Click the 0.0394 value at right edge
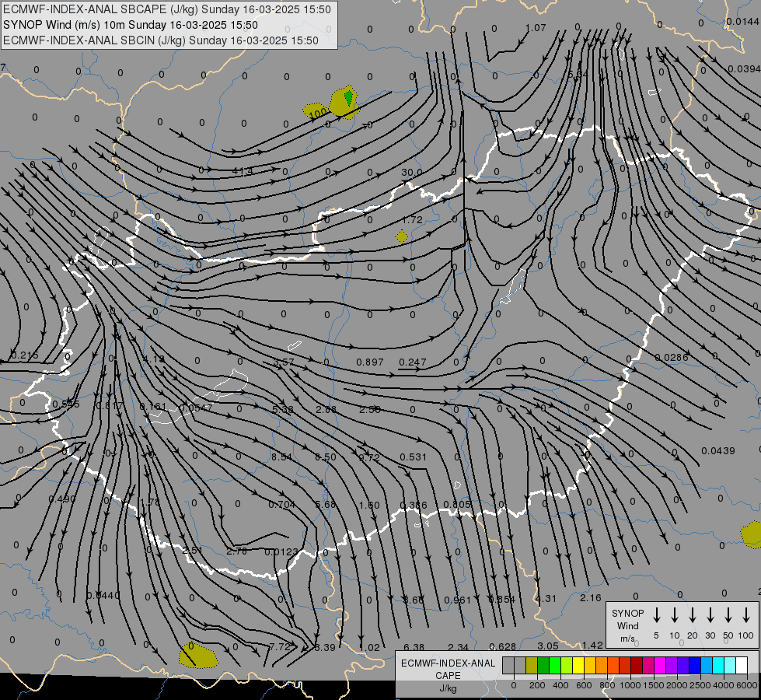Image resolution: width=761 pixels, height=700 pixels. 744,69
